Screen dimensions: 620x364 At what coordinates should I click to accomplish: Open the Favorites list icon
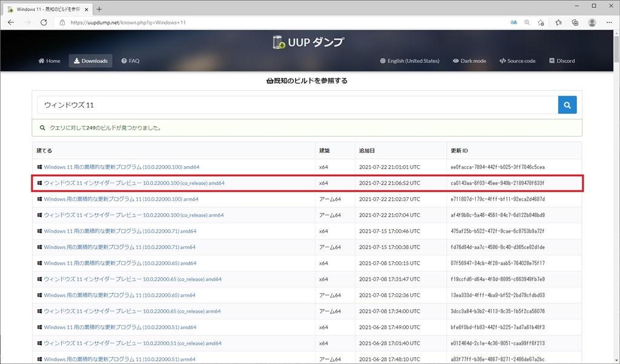point(558,22)
